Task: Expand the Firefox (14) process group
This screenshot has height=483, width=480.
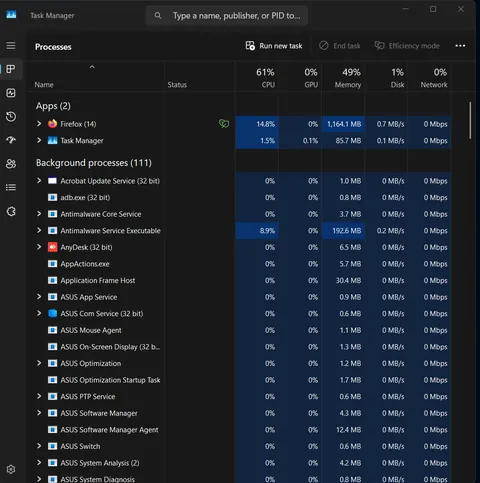Action: 39,124
